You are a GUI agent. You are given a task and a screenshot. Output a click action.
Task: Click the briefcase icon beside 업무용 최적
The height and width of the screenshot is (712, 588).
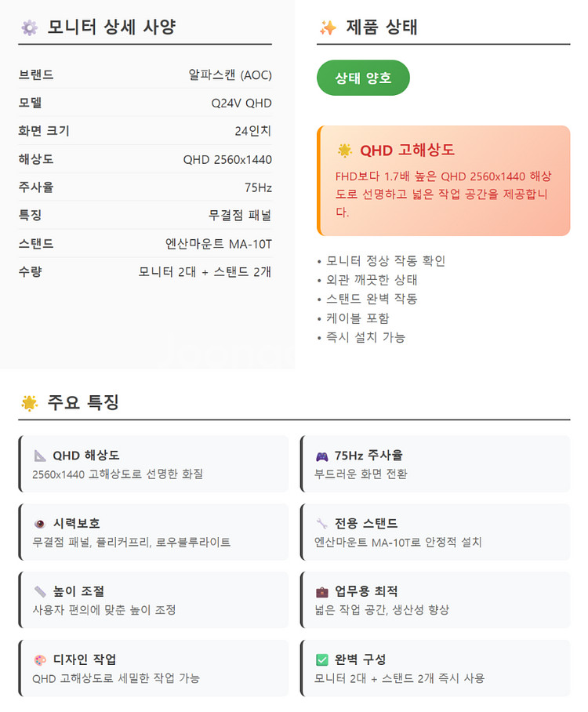click(322, 591)
